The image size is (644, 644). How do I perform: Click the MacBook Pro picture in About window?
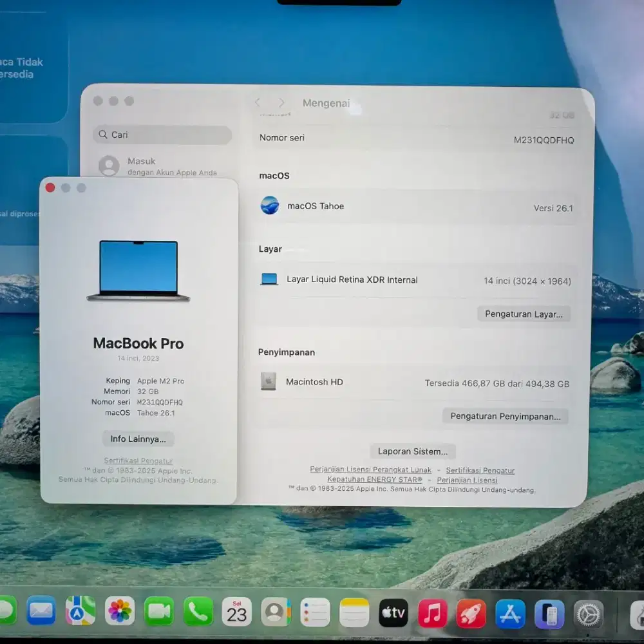point(138,271)
